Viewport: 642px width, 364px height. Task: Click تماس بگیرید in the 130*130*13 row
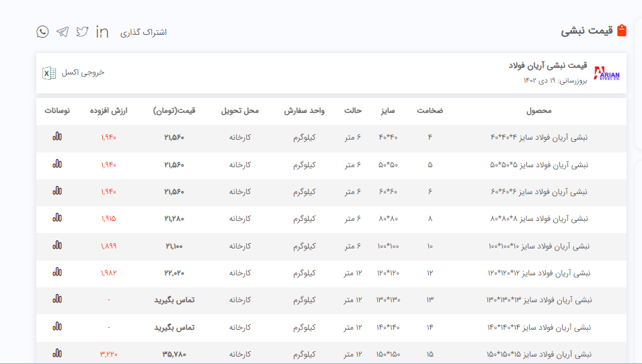click(174, 300)
